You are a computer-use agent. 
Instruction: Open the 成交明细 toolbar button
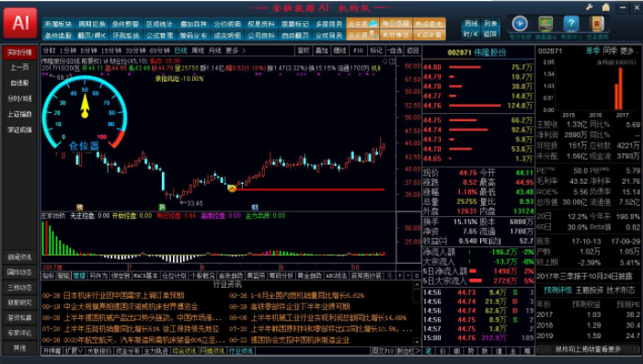pyautogui.click(x=227, y=35)
